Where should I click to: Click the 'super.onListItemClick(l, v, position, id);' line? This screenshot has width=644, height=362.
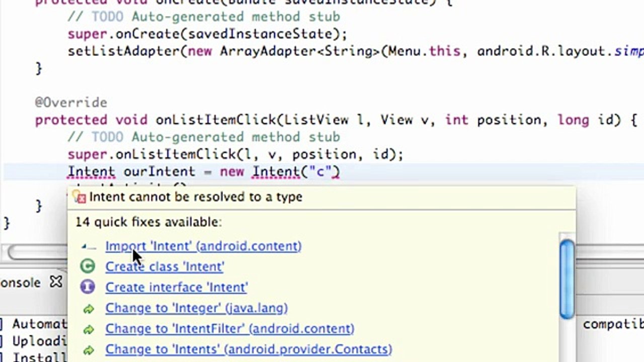click(235, 154)
